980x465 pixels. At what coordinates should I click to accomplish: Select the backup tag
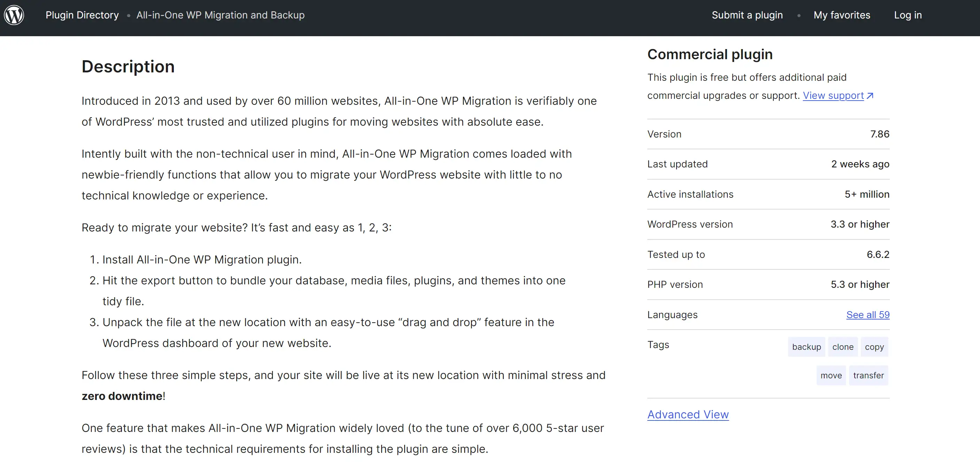click(x=807, y=347)
